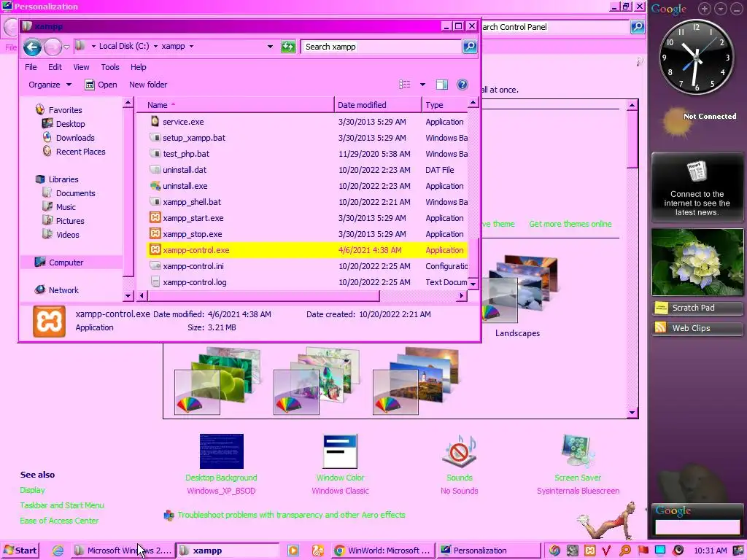Click down arrow of file list scrollbar
Viewport: 747px width, 560px height.
[x=473, y=284]
